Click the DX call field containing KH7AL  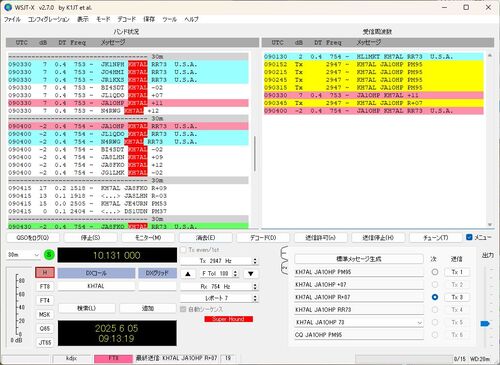[x=96, y=286]
